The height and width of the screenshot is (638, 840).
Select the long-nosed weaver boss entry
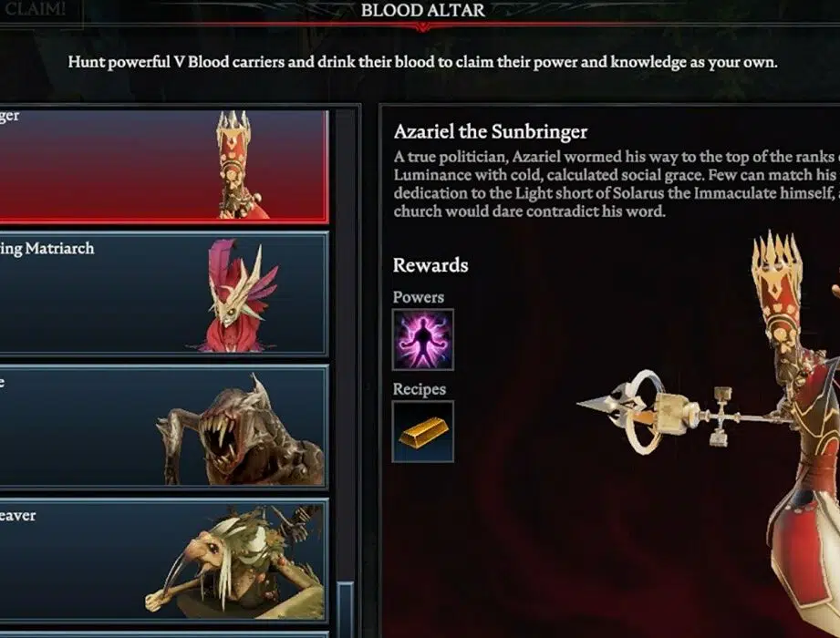point(163,561)
